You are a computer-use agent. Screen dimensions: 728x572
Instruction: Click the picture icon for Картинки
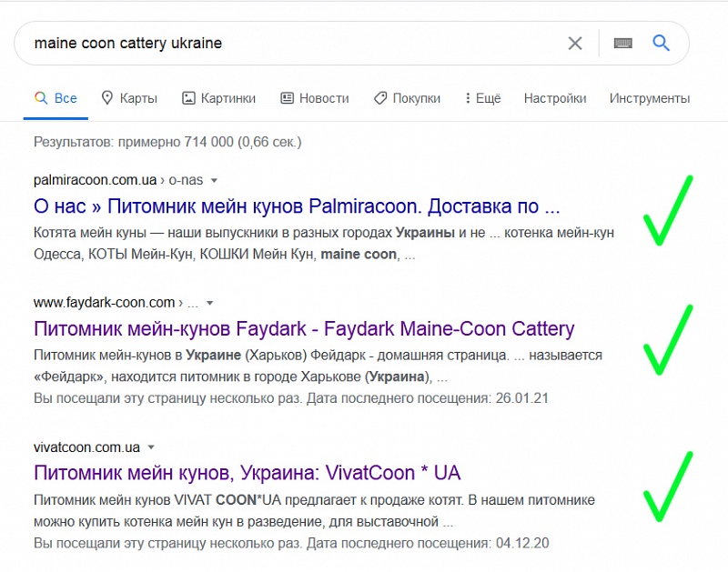(188, 98)
